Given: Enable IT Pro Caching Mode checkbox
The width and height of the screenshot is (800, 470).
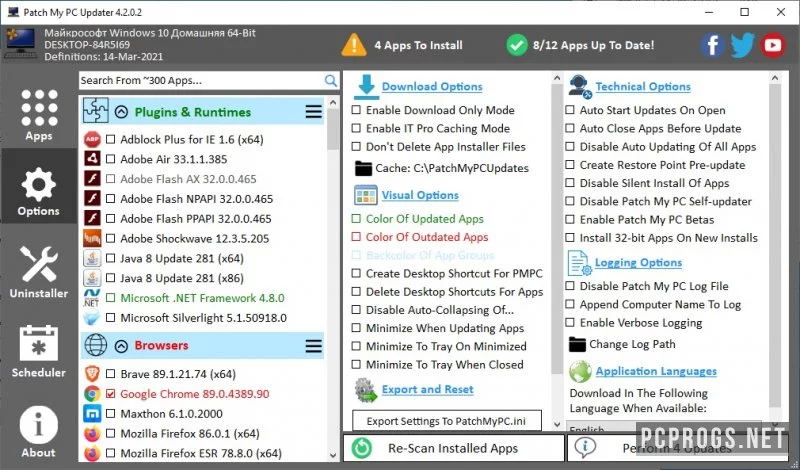Looking at the screenshot, I should (x=356, y=129).
